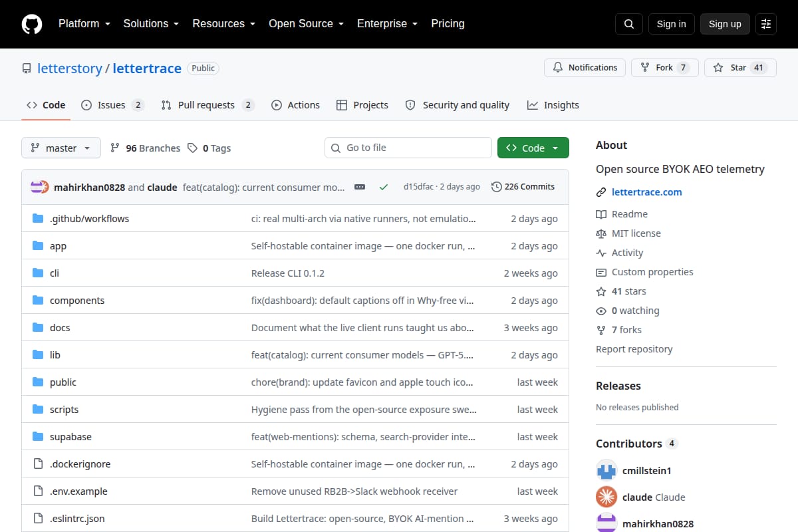View 0 Tags link
This screenshot has height=532, width=798.
(x=209, y=148)
